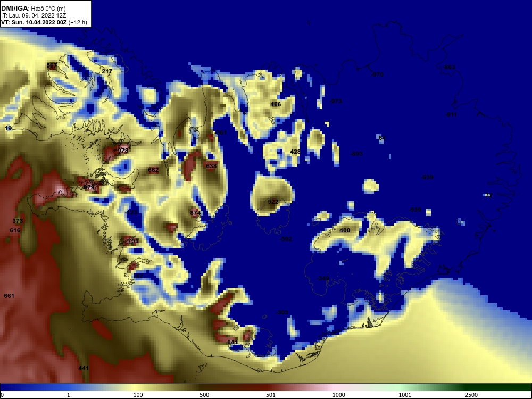Click the 1001 tick on the color scale

click(405, 395)
